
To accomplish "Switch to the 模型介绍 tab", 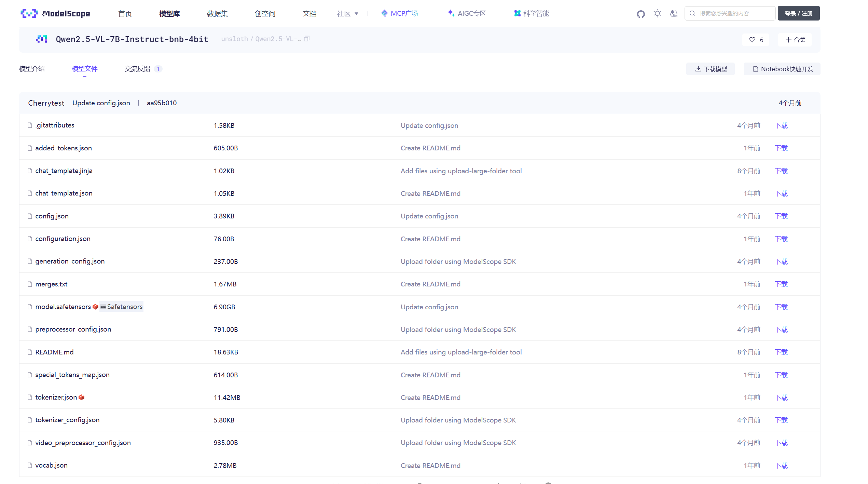I will point(32,69).
